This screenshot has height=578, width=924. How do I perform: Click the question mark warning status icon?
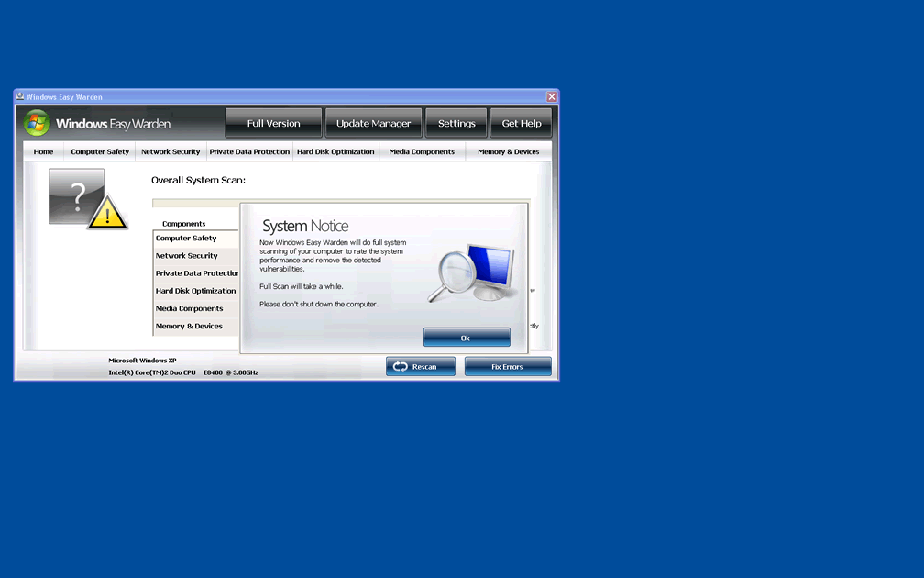86,198
